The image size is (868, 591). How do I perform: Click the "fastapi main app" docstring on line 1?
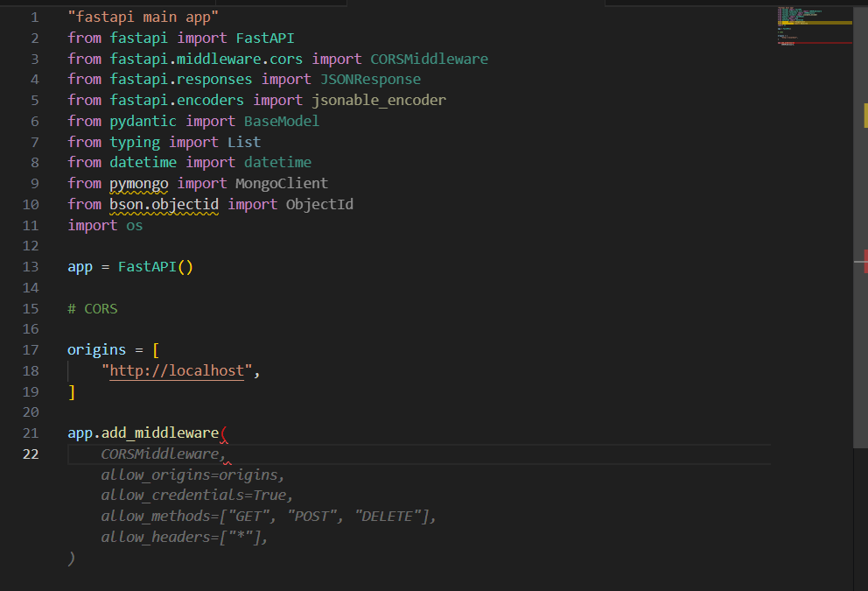pos(143,18)
